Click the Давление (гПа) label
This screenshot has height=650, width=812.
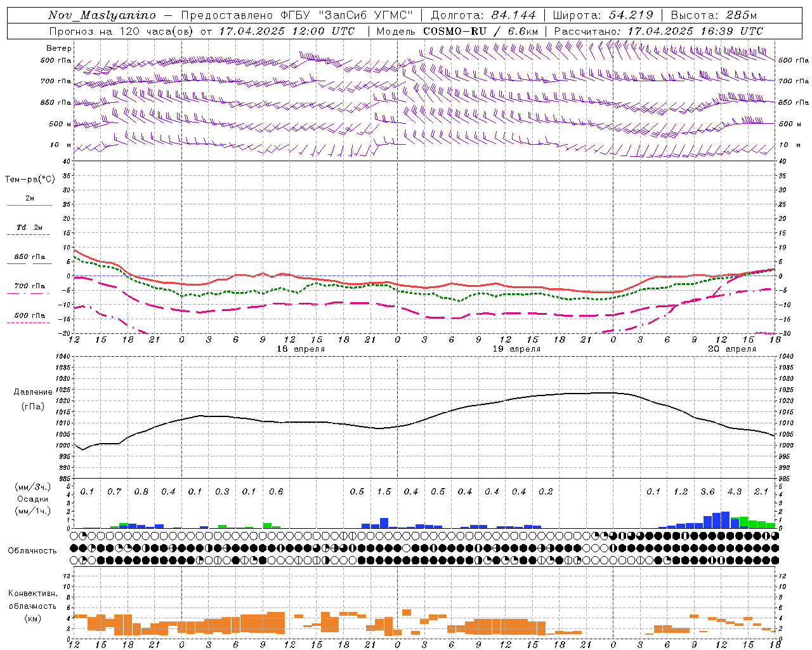[x=33, y=399]
